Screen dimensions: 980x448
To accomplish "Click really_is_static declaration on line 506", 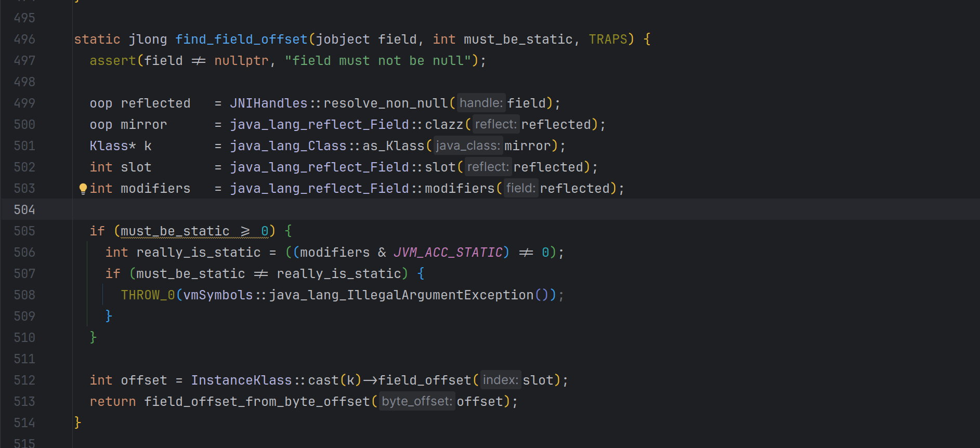I will click(x=199, y=253).
